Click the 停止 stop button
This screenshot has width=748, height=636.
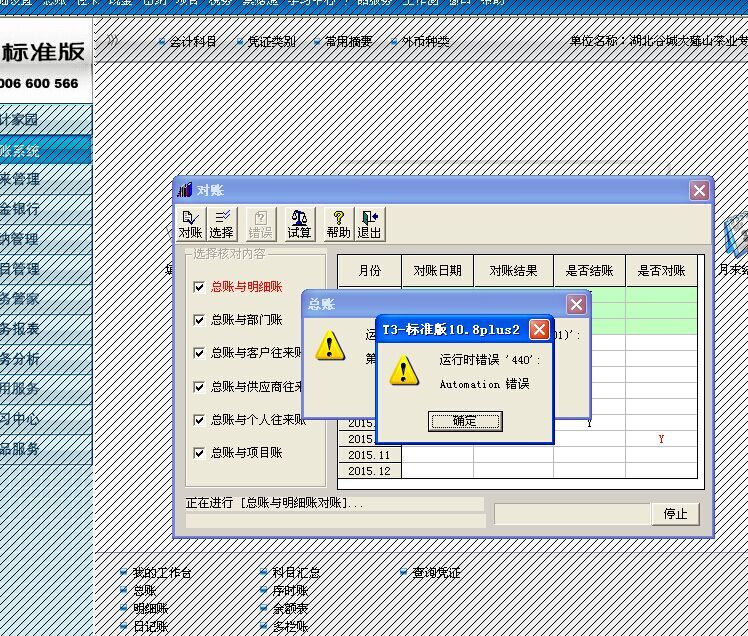(x=675, y=514)
